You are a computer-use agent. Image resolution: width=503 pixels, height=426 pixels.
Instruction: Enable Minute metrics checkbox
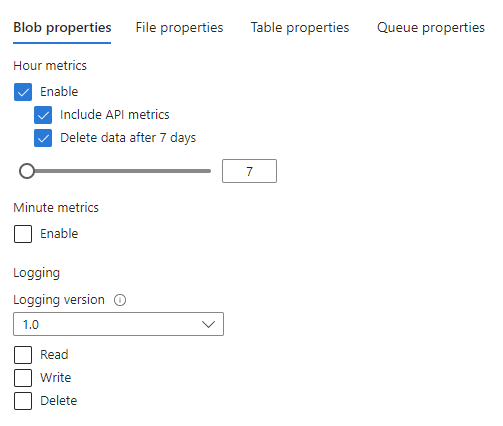click(23, 234)
